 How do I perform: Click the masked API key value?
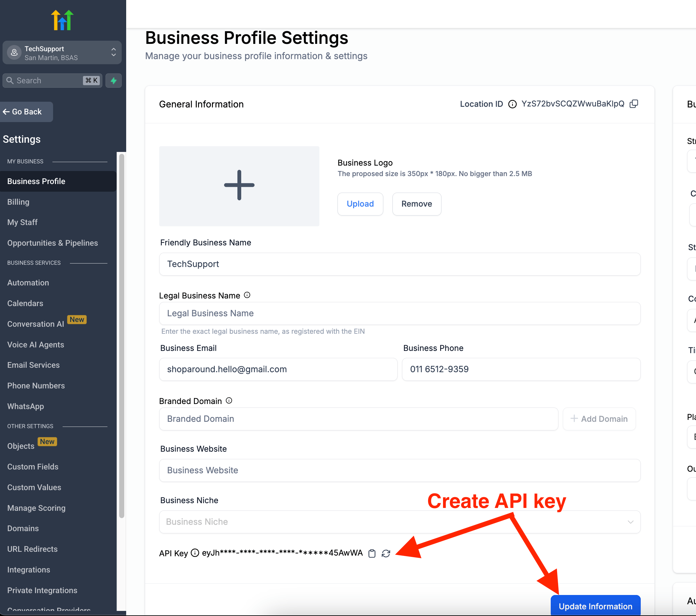(282, 553)
